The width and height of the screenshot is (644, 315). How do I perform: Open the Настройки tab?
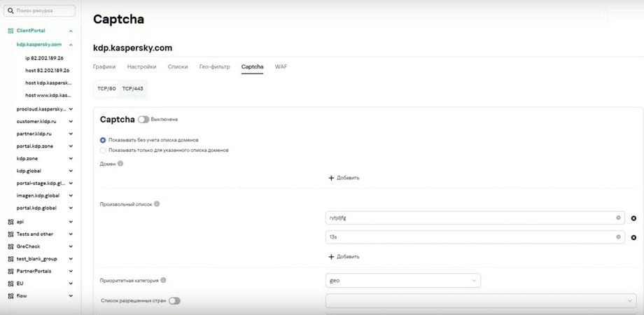coord(141,67)
